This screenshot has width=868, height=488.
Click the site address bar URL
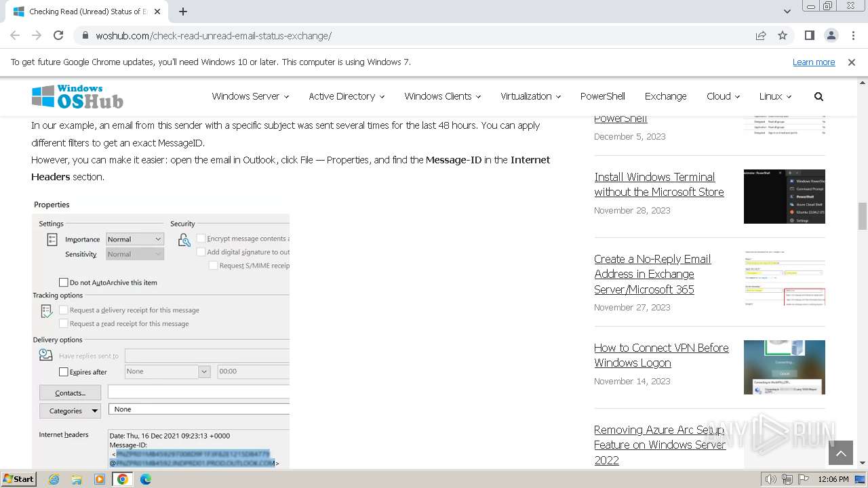click(x=214, y=35)
